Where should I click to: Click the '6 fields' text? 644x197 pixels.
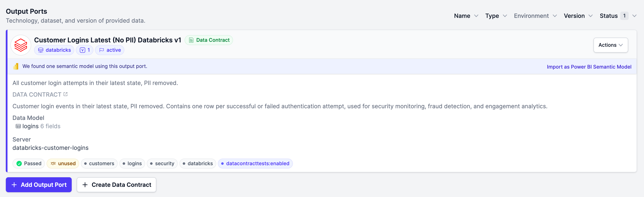click(x=51, y=126)
